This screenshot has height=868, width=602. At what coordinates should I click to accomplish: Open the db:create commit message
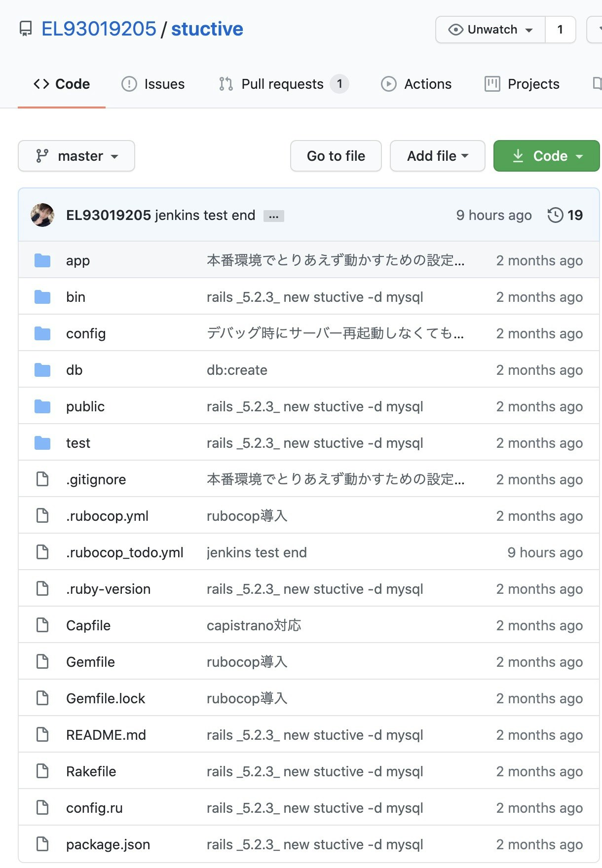(x=237, y=370)
